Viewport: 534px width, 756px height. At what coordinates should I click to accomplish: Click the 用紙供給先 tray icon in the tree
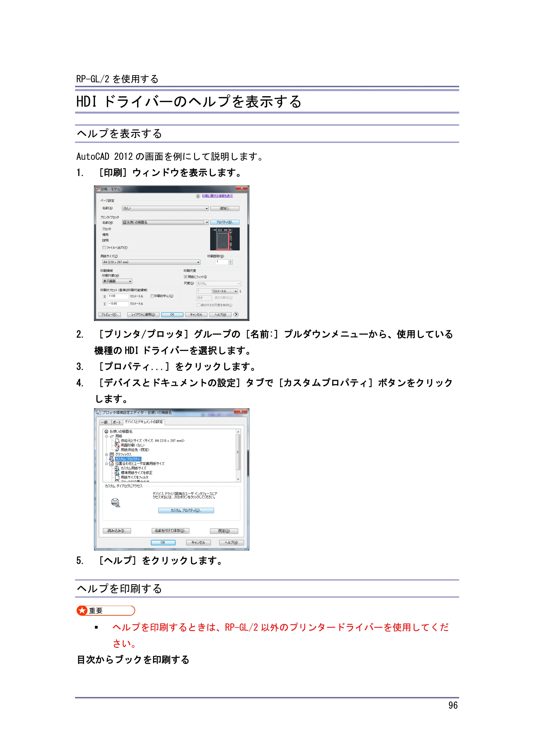[117, 450]
